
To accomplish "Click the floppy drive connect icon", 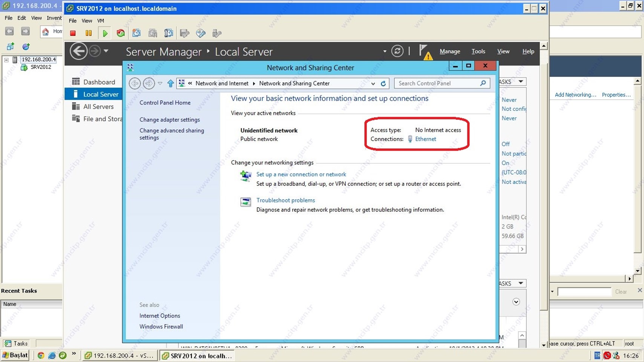I will (185, 33).
